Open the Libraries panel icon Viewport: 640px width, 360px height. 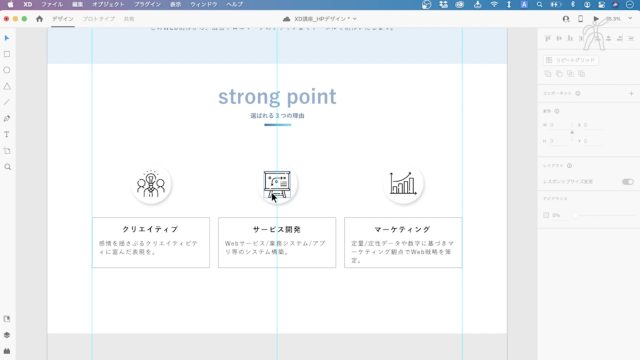(x=7, y=319)
